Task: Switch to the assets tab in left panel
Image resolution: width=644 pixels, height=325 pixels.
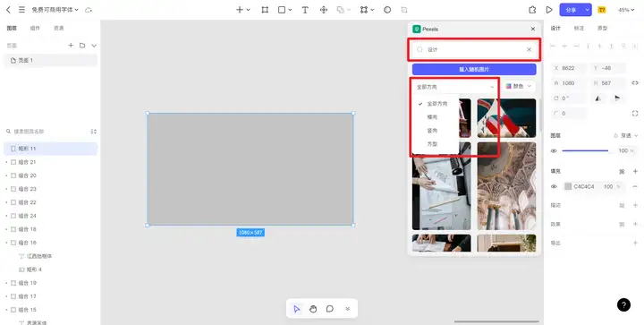Action: tap(59, 28)
